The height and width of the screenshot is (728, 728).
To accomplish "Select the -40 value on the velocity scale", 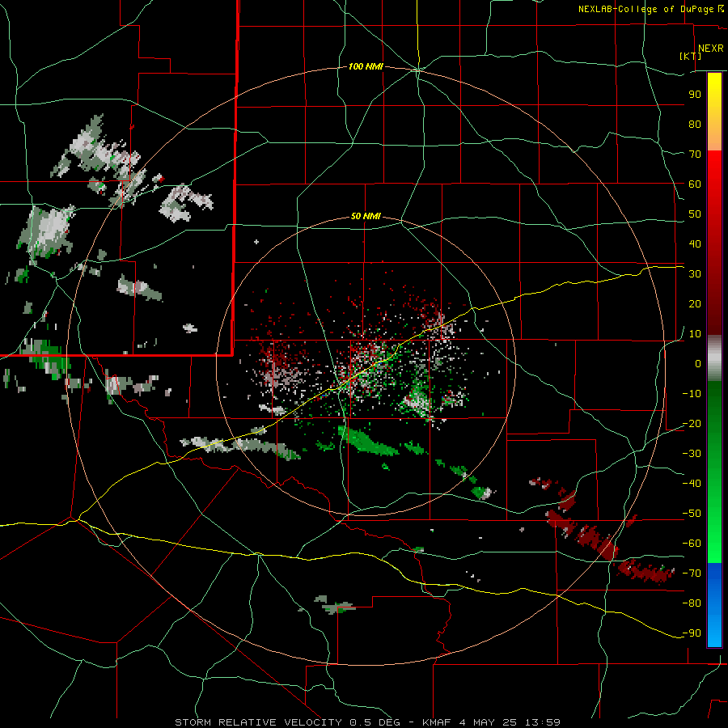I will point(692,484).
